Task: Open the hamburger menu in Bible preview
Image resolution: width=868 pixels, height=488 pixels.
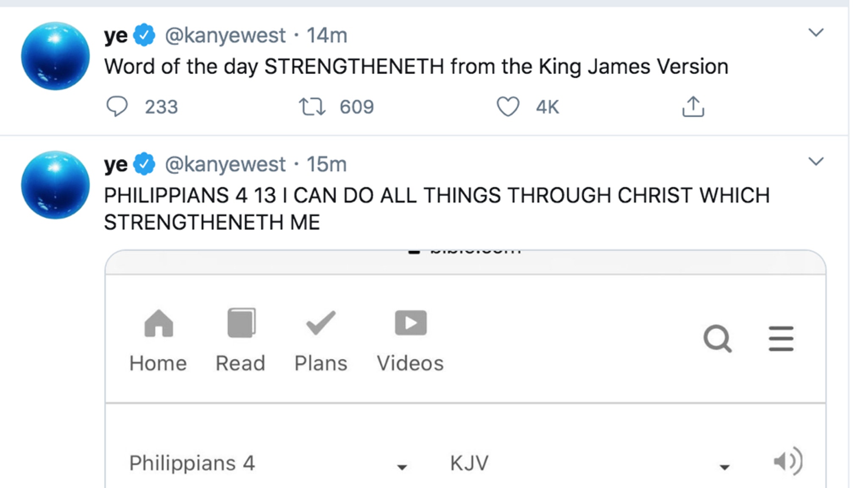Action: [x=781, y=338]
